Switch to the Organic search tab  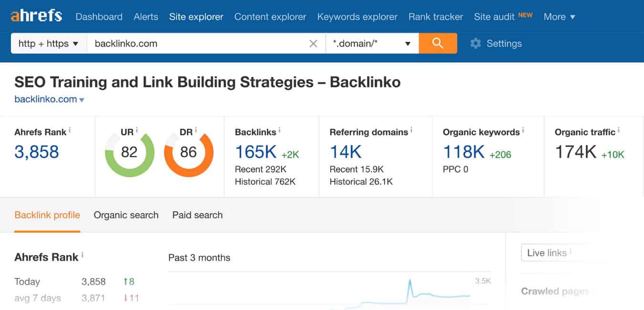126,215
